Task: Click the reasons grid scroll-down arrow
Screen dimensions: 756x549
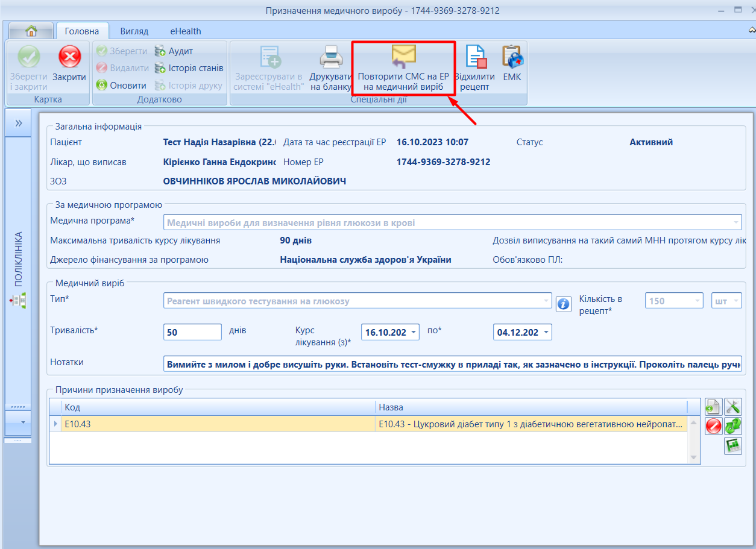Action: point(694,458)
